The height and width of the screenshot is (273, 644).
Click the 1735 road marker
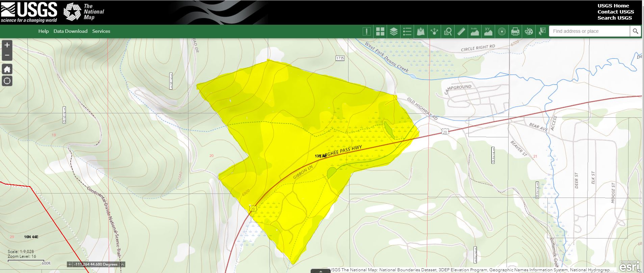(x=340, y=59)
